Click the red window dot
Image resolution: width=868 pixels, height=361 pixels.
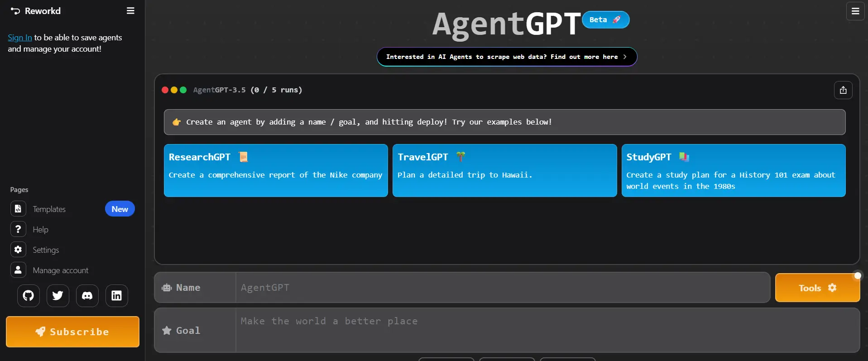coord(165,90)
